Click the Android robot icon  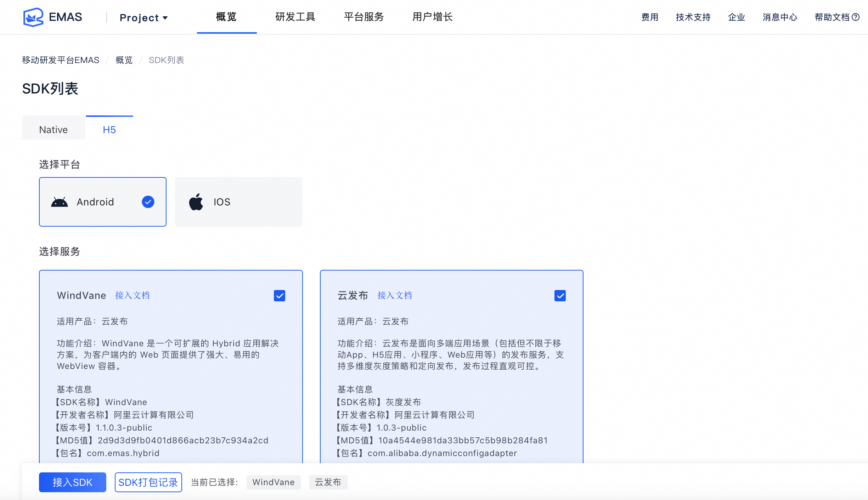59,202
